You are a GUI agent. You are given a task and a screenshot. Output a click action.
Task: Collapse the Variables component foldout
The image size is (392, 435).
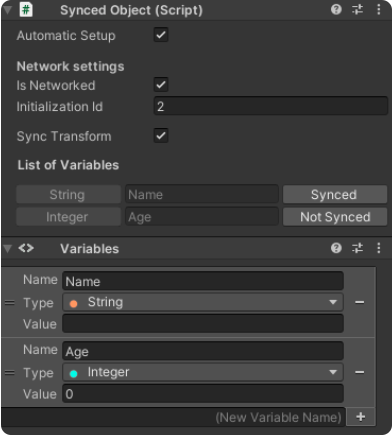[x=7, y=248]
